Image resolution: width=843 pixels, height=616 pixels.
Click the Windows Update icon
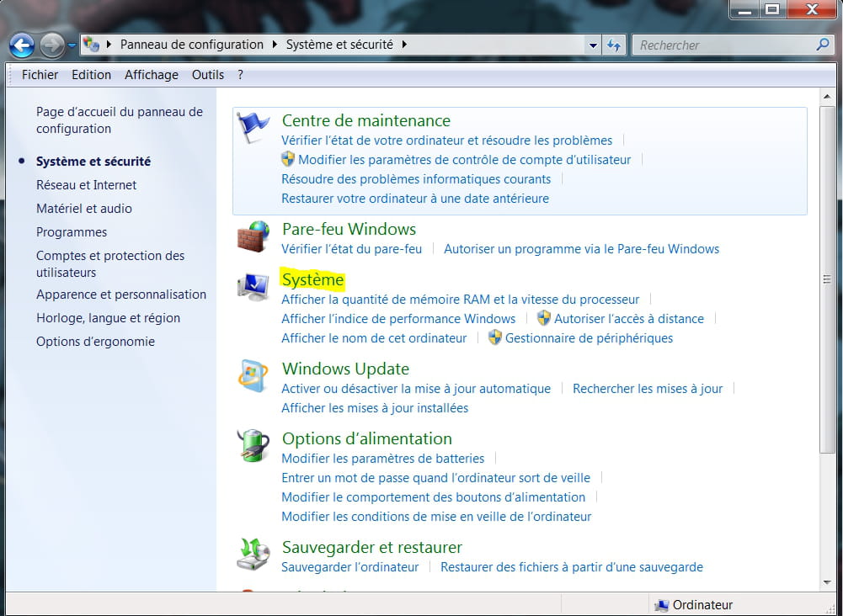(253, 375)
